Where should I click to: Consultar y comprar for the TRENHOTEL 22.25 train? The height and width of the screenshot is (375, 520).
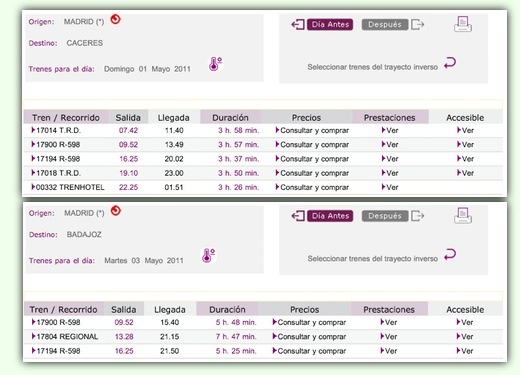[x=312, y=187]
